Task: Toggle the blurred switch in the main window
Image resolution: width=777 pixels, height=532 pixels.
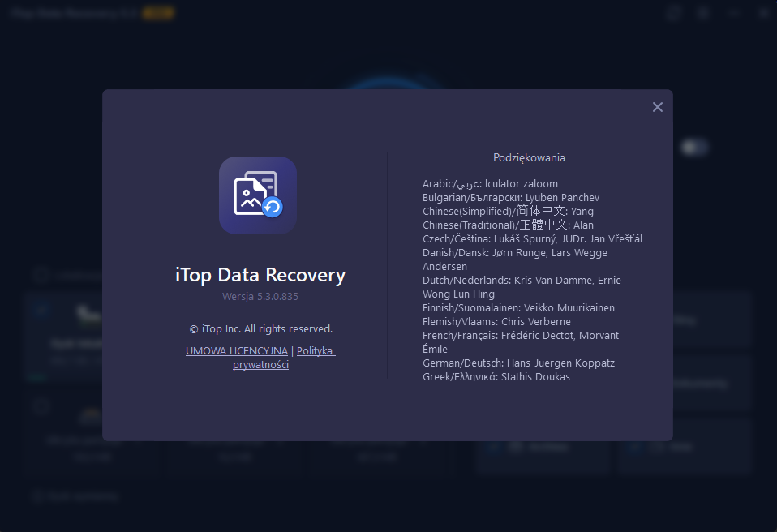Action: click(694, 147)
